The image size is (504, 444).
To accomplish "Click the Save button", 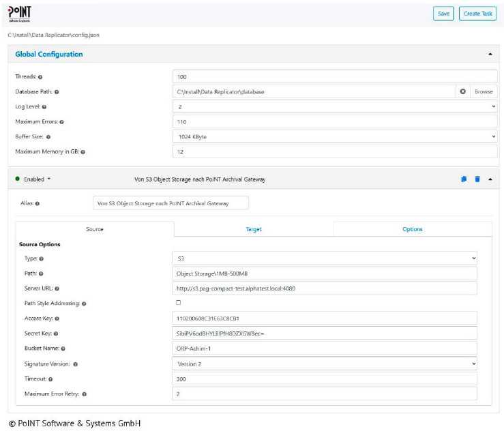I will [x=443, y=14].
